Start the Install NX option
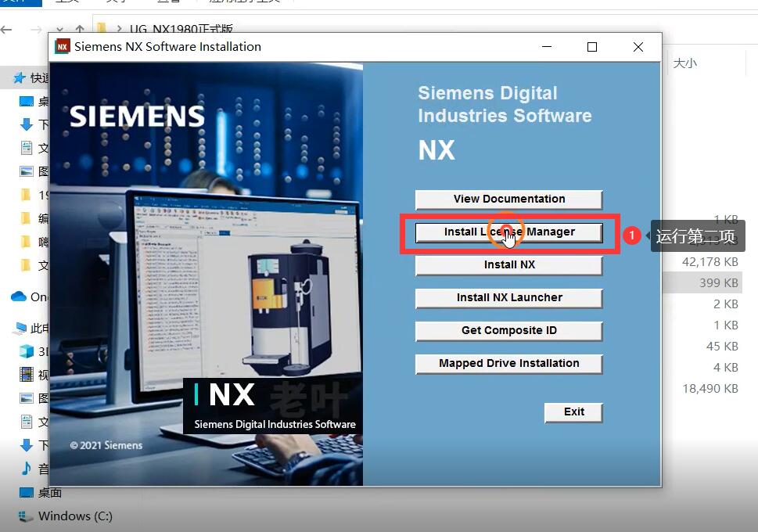Image resolution: width=758 pixels, height=532 pixels. tap(508, 265)
